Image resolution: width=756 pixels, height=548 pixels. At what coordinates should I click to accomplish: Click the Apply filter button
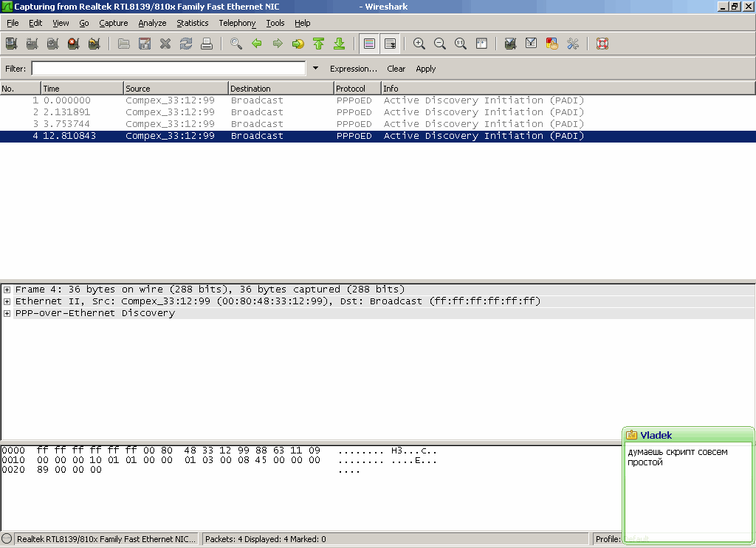click(426, 69)
